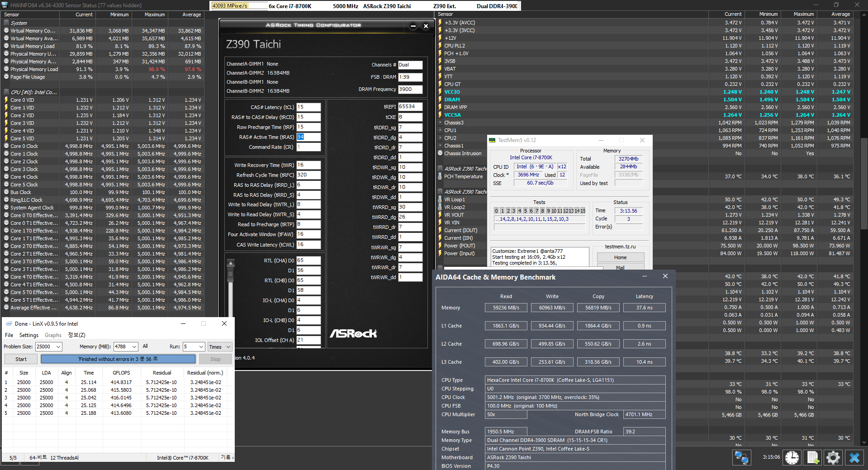Click icon beside Virtual Memory Load sensor

(6, 46)
